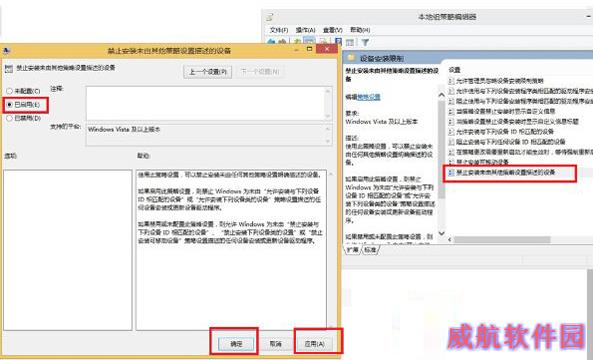Open the 操作(A) menu
This screenshot has width=593, height=360.
(x=306, y=30)
